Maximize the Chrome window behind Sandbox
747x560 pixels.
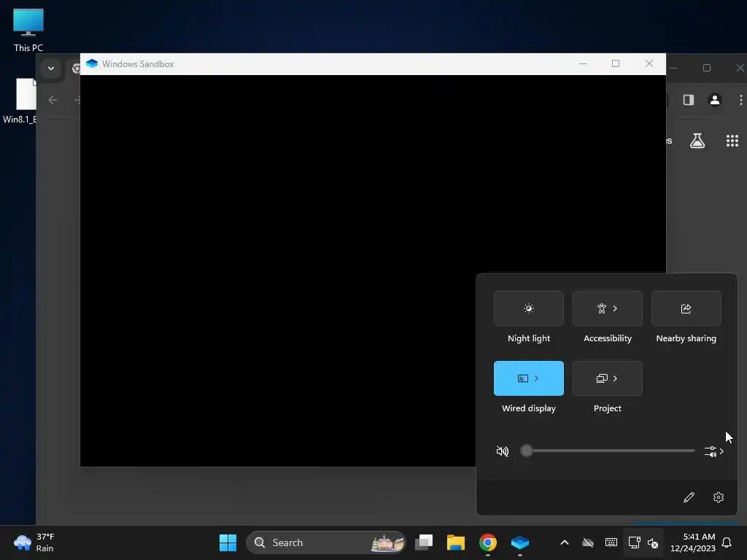[x=707, y=68]
